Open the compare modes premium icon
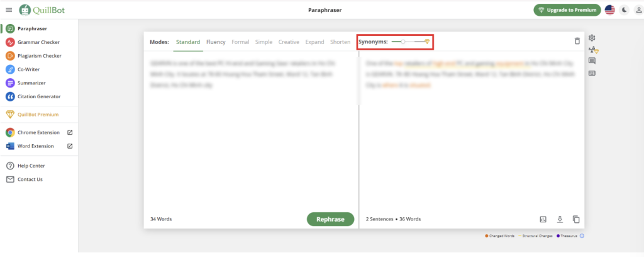 (x=593, y=50)
